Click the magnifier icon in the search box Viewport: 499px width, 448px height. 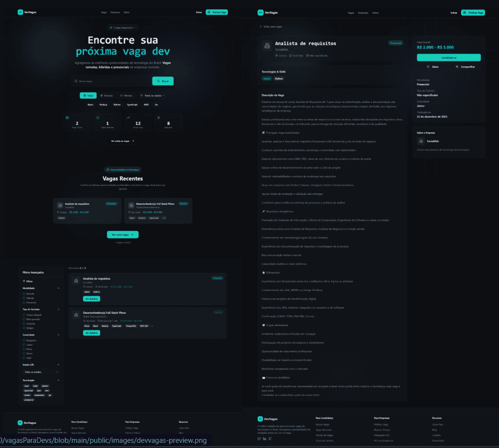76,81
